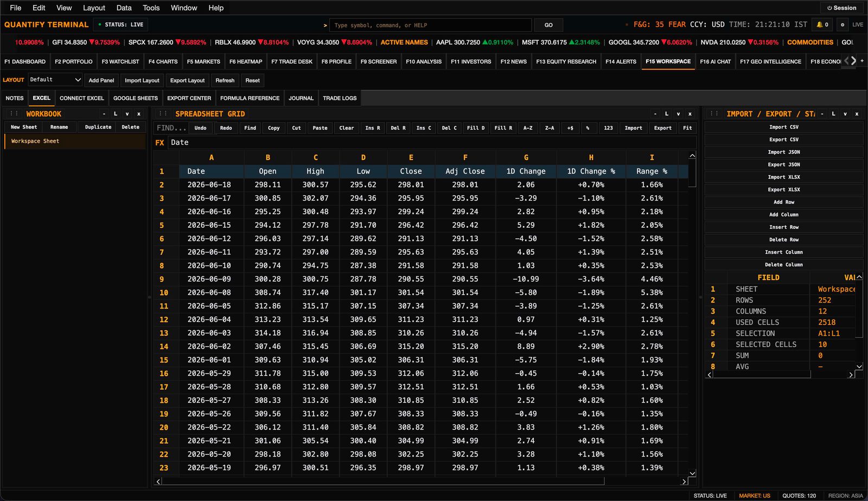Select column header H
Viewport: 868px width, 501px height.
(x=591, y=157)
